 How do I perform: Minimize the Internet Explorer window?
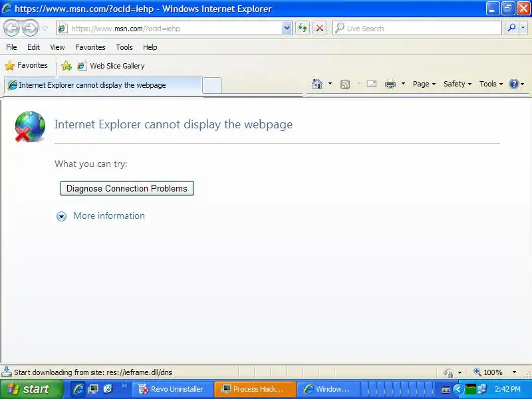[x=493, y=9]
